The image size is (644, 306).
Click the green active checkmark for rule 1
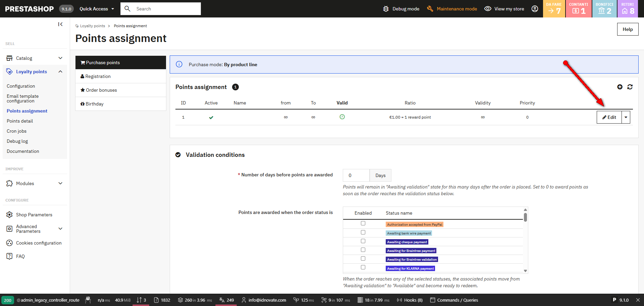point(211,118)
